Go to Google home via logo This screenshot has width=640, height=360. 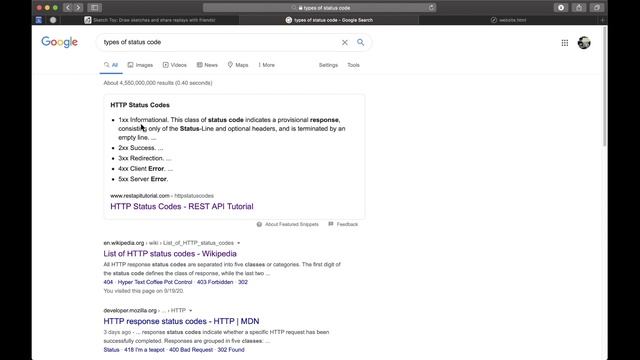(x=60, y=42)
